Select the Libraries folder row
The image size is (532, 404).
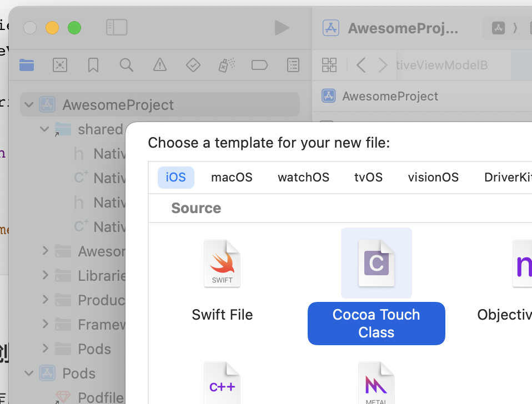(x=73, y=276)
